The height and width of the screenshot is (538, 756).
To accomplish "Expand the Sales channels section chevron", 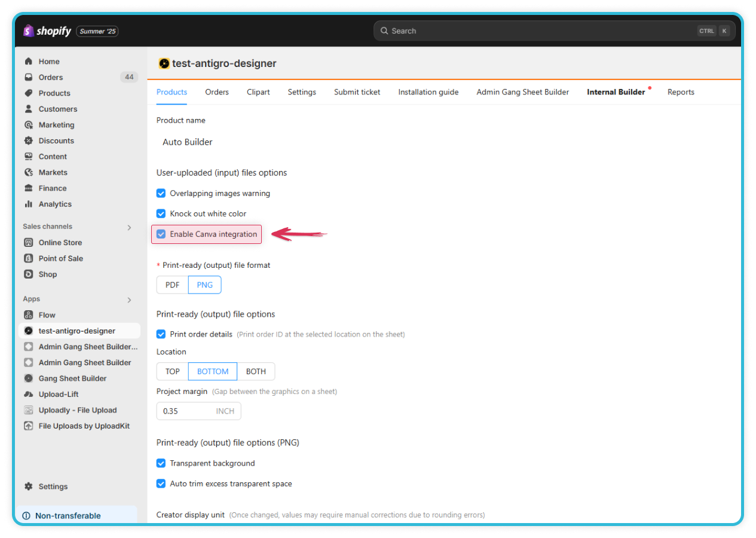I will (129, 227).
